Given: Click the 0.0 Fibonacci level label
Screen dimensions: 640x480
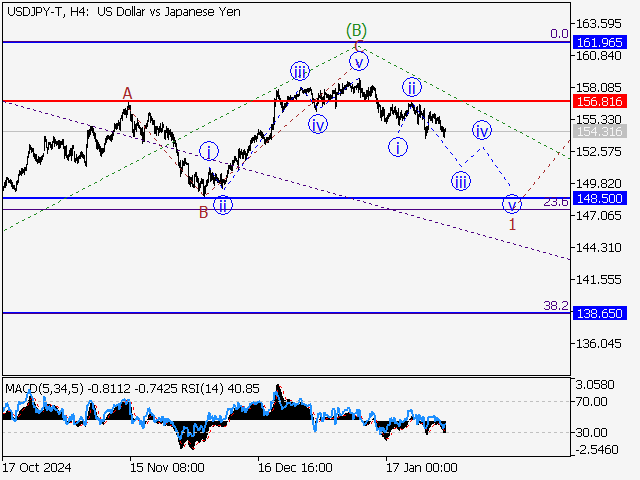Looking at the screenshot, I should [560, 33].
